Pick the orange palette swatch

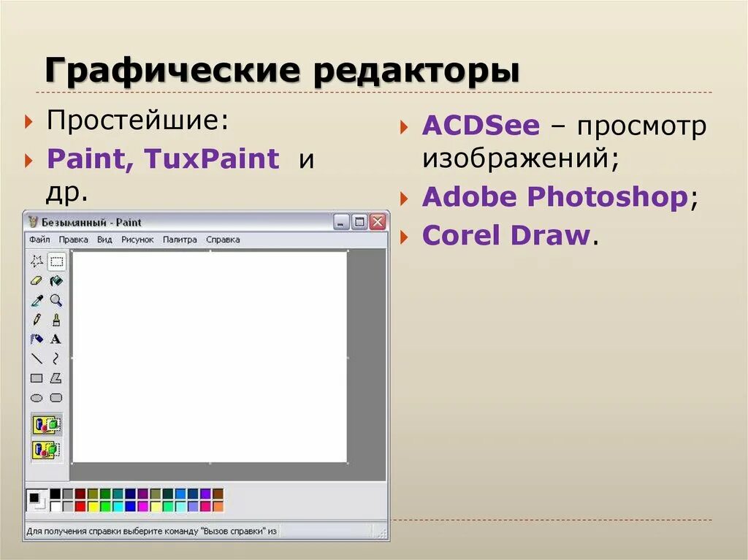218,506
